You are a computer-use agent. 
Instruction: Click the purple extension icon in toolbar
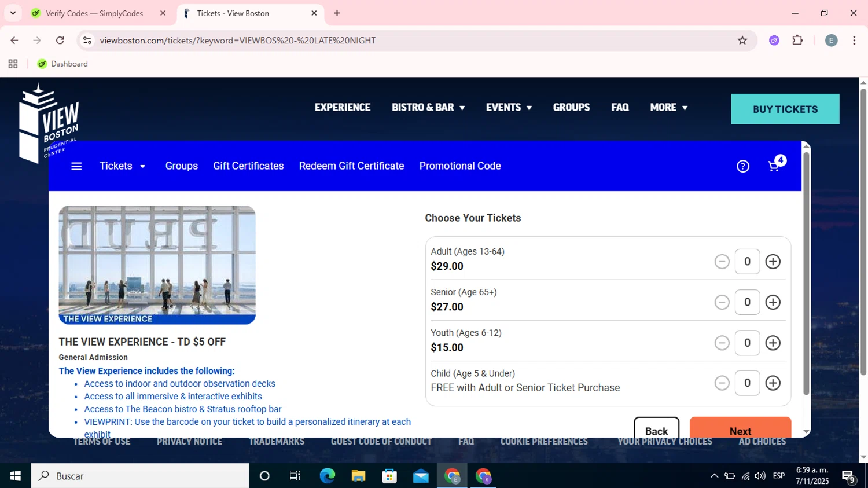tap(774, 40)
